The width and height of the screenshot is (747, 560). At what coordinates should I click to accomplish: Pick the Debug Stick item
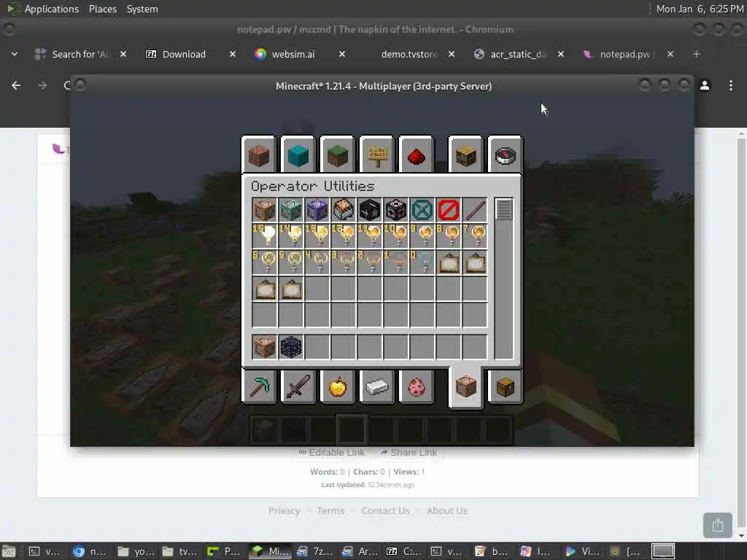click(474, 210)
